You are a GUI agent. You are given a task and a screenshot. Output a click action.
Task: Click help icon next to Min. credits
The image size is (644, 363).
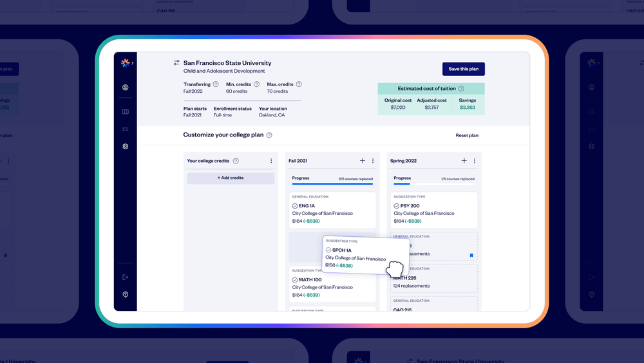257,84
